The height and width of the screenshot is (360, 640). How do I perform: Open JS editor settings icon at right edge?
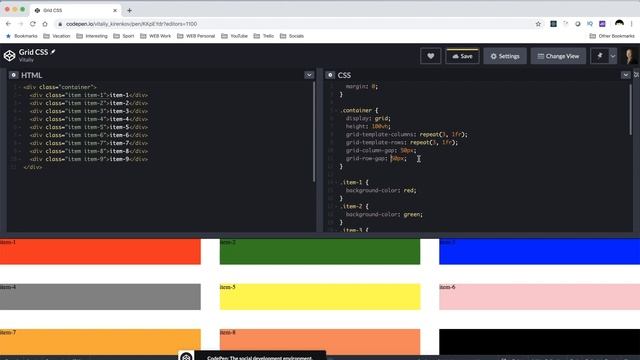tap(636, 75)
